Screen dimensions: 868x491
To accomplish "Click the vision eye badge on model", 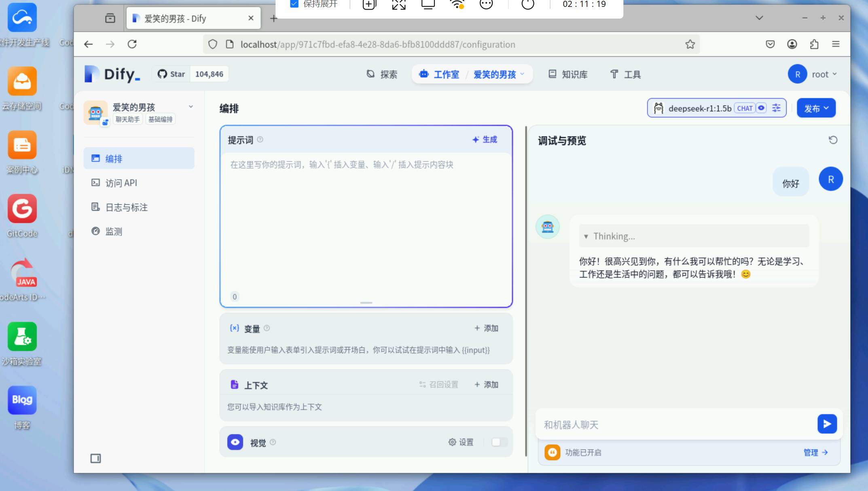I will pos(761,108).
